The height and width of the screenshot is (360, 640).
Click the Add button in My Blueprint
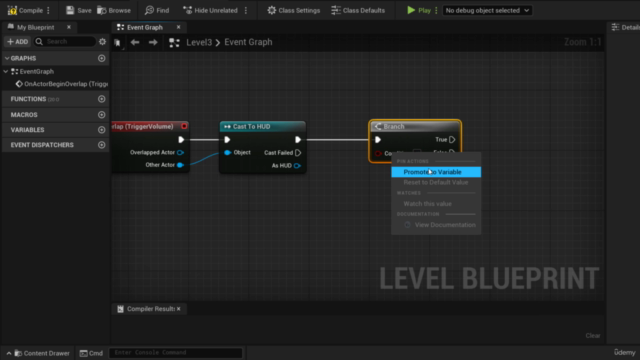click(x=18, y=42)
